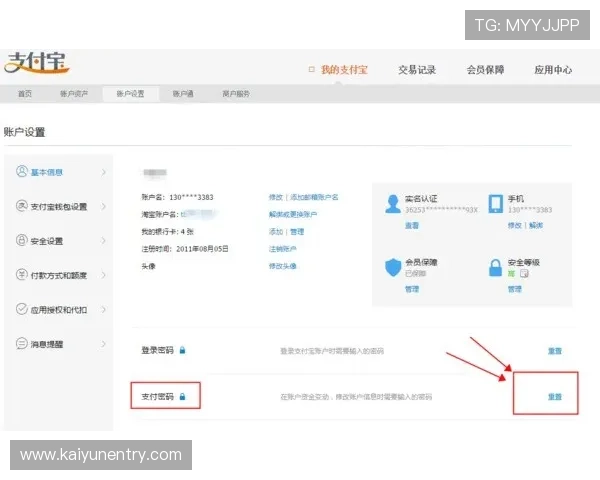Click the small square before 我的支付宝
Screen dimensions: 600x480
pyautogui.click(x=311, y=69)
